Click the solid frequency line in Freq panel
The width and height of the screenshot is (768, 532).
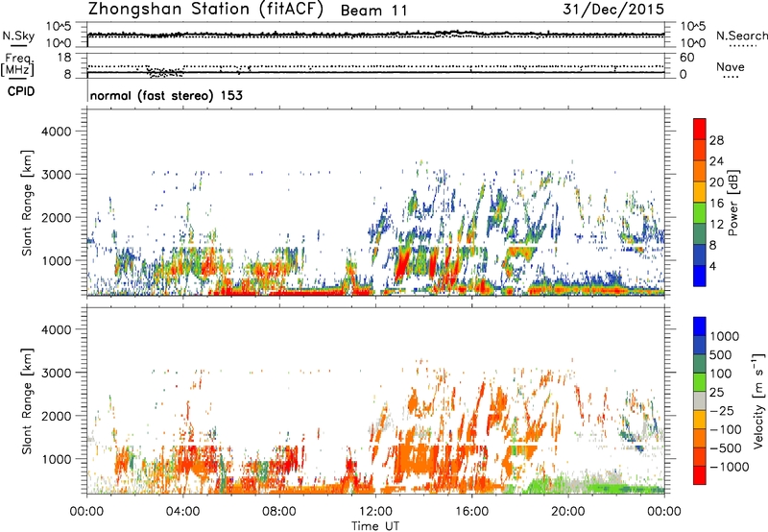[375, 72]
